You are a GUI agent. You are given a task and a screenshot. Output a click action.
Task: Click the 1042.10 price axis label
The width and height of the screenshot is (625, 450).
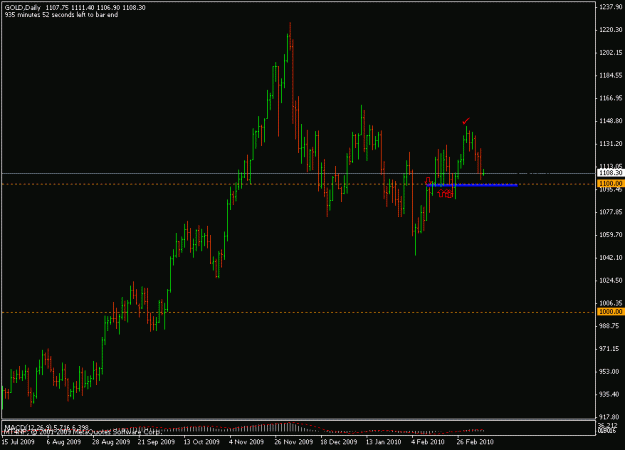tap(611, 257)
